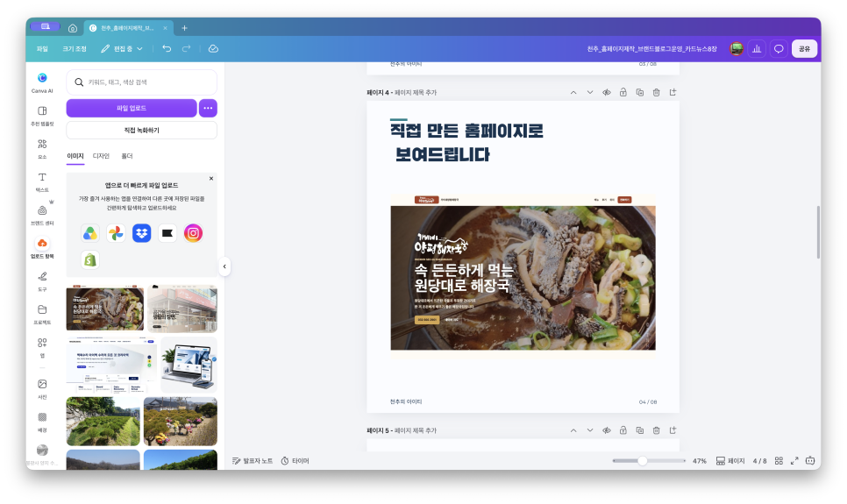Viewport: 847px width, 504px height.
Task: Click the keyword search input field
Action: [141, 82]
